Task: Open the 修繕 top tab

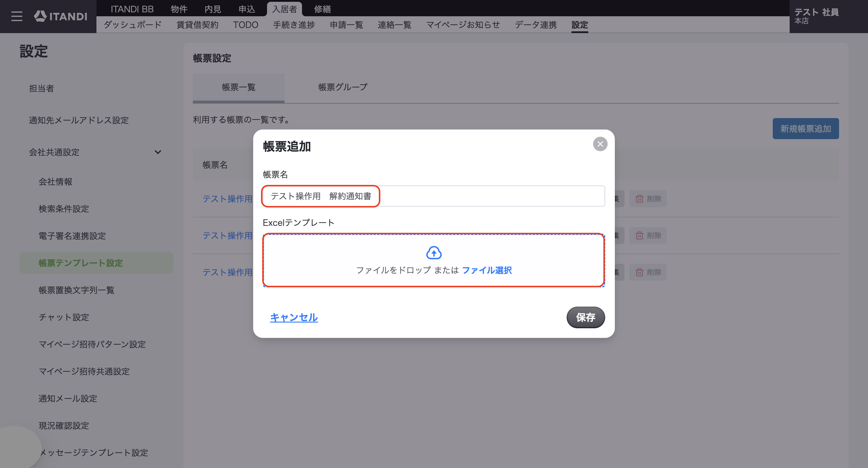Action: point(322,9)
